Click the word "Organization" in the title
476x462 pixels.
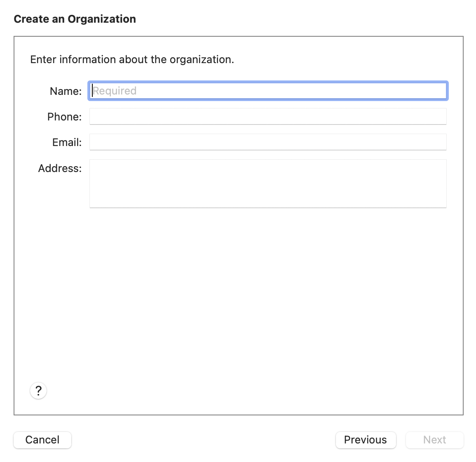click(102, 19)
